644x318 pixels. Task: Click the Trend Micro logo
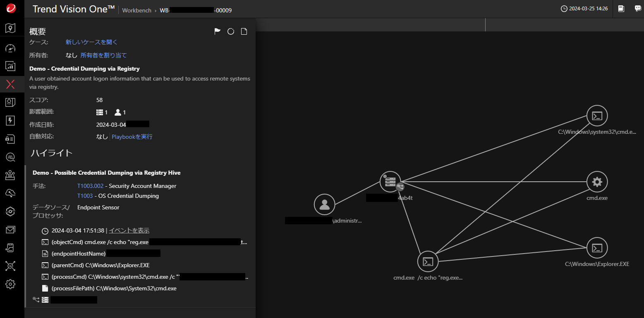pyautogui.click(x=11, y=9)
